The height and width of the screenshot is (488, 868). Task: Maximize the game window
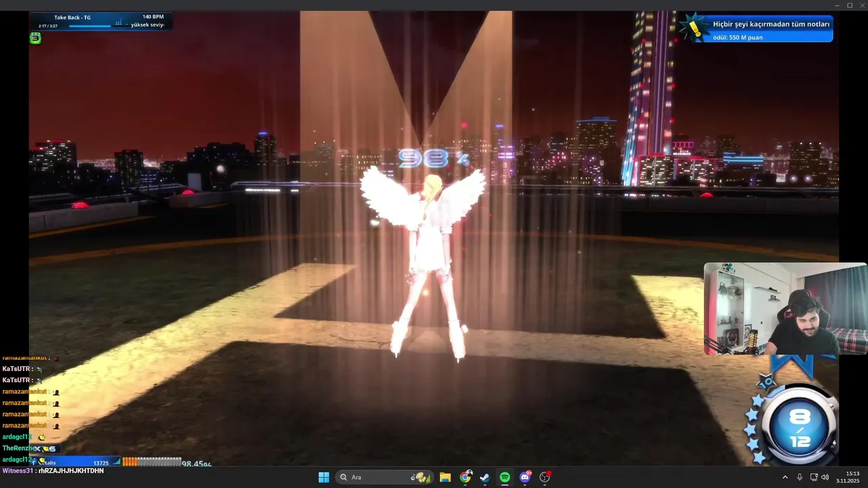click(x=850, y=5)
